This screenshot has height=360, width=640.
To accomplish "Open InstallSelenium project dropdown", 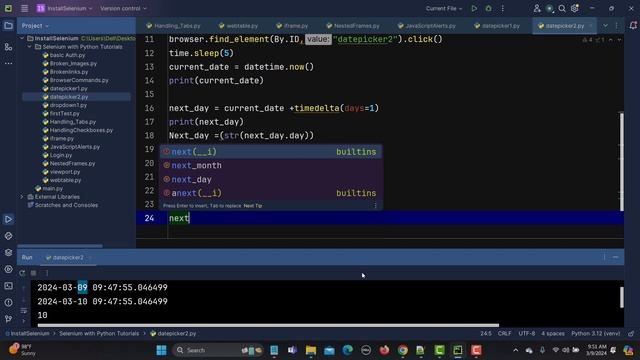I will point(64,8).
